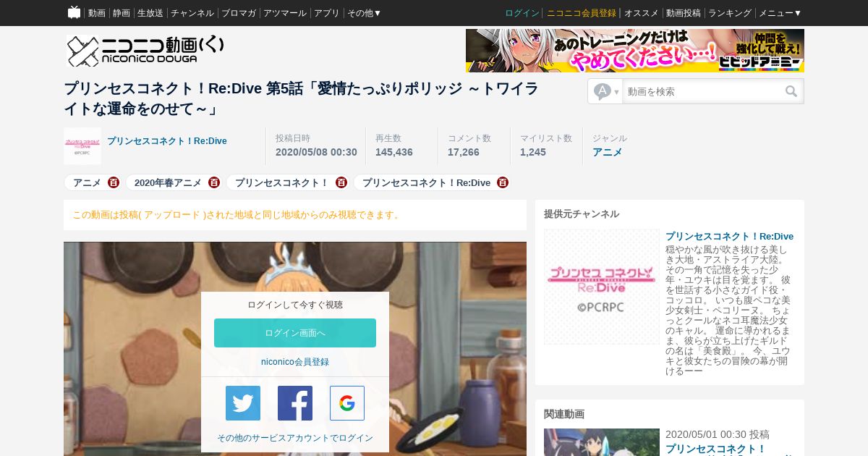Click the comment count 17,266
Image resolution: width=868 pixels, height=456 pixels.
tap(464, 152)
